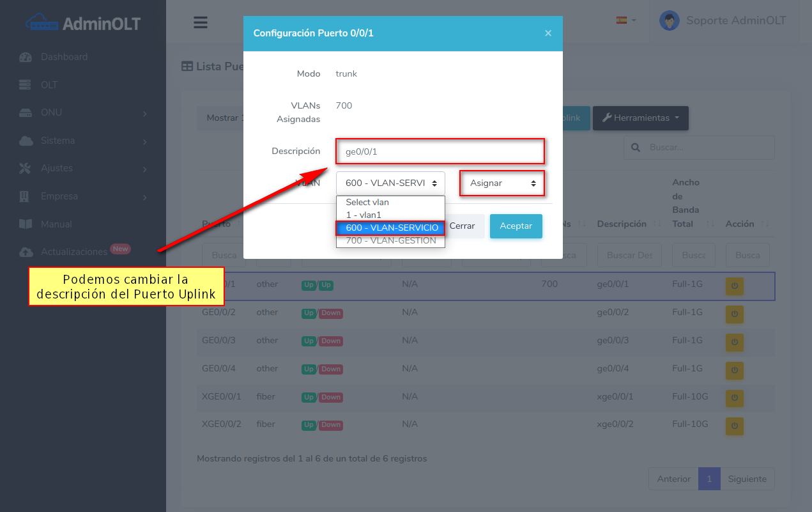Click the Dashboard gauge icon in sidebar
Viewport: 812px width, 512px height.
point(26,57)
